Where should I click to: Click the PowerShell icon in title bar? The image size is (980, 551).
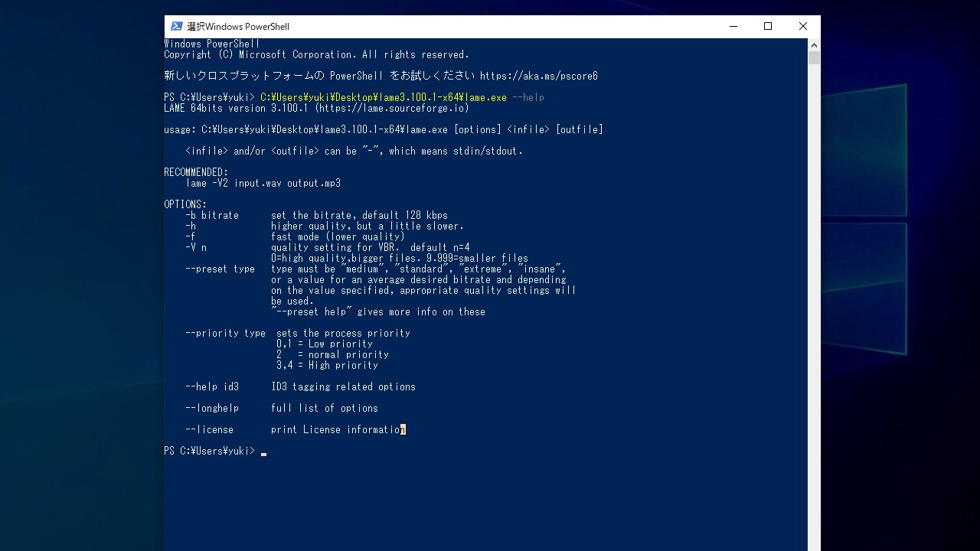click(x=177, y=26)
